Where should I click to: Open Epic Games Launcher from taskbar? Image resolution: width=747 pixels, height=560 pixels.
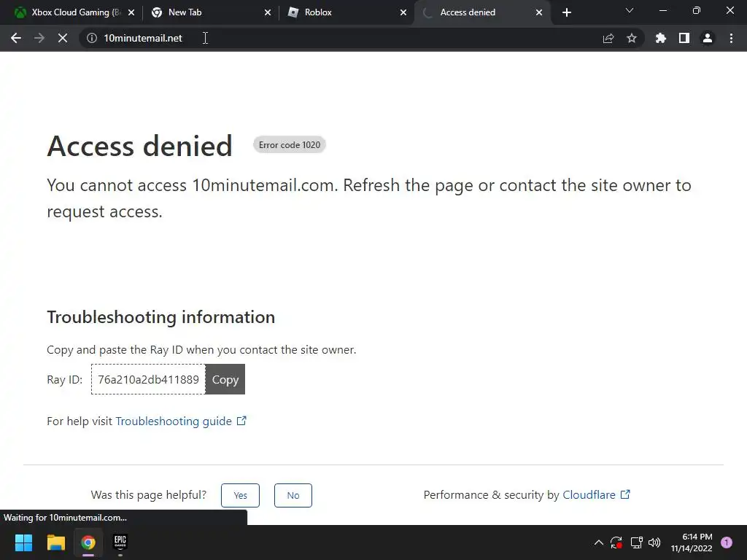click(x=120, y=542)
